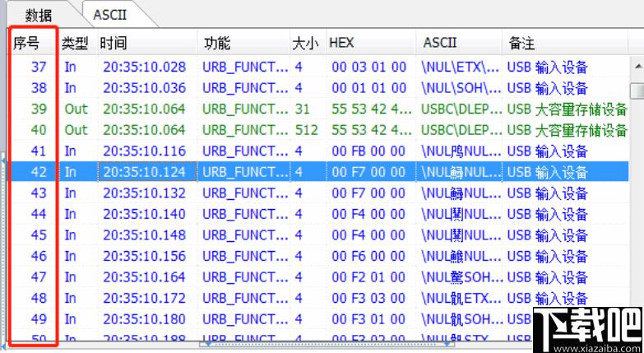Click the highlighted row number 42

(318, 172)
